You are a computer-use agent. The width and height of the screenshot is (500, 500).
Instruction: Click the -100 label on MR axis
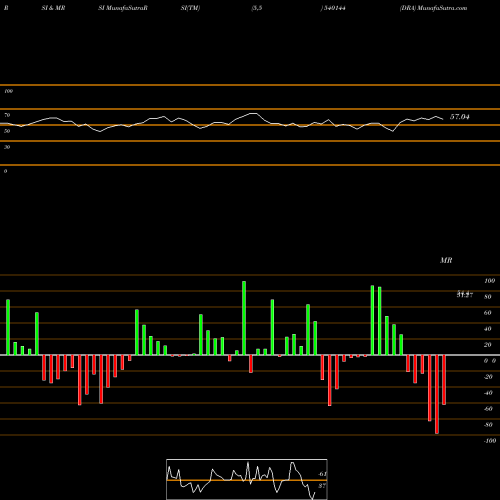pos(490,441)
